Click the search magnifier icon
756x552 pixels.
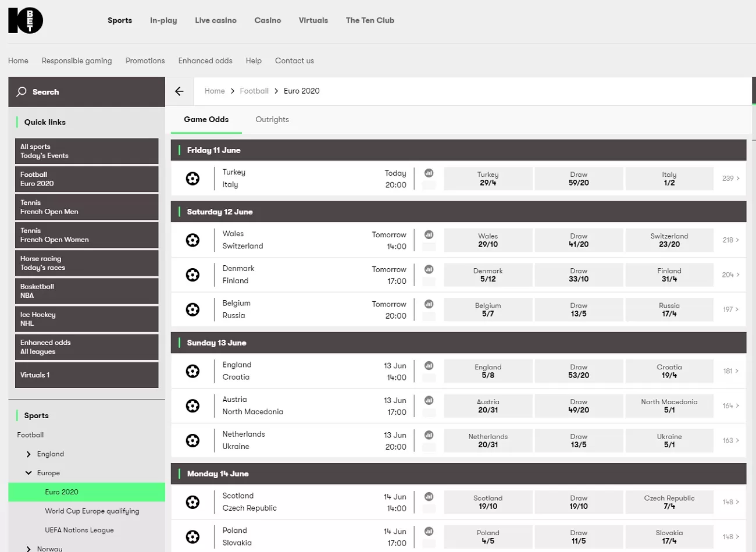(22, 92)
